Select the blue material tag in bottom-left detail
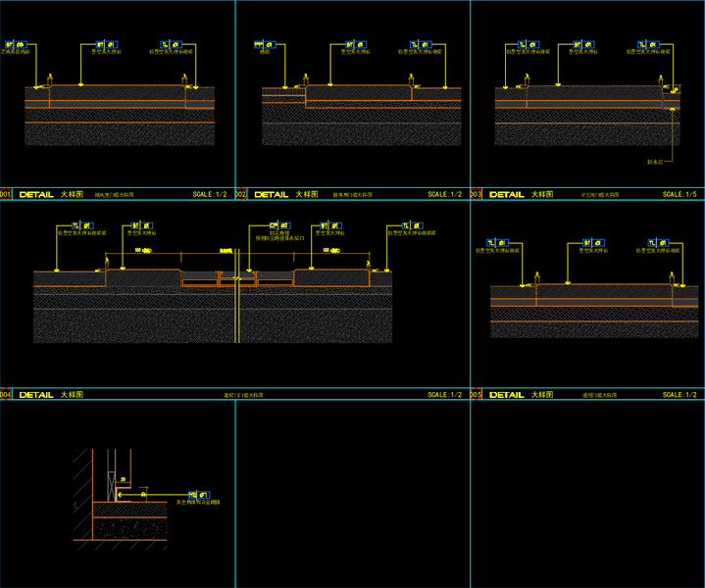The image size is (705, 588). coord(199,495)
